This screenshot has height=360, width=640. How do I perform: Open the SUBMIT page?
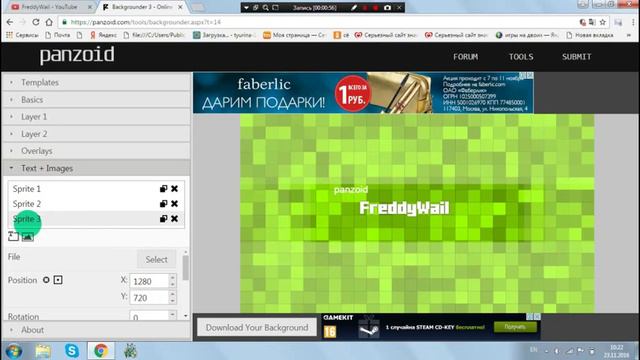[x=576, y=57]
